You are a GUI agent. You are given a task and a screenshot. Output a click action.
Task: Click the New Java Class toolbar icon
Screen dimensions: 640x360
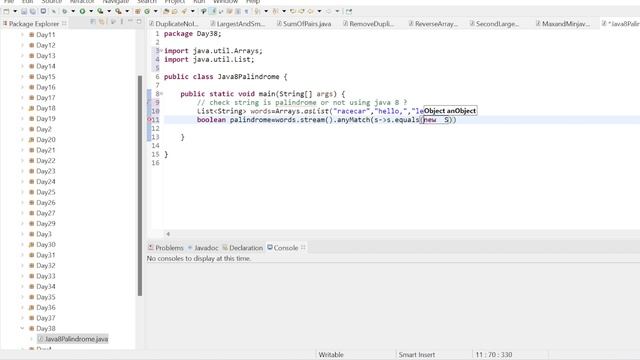147,11
